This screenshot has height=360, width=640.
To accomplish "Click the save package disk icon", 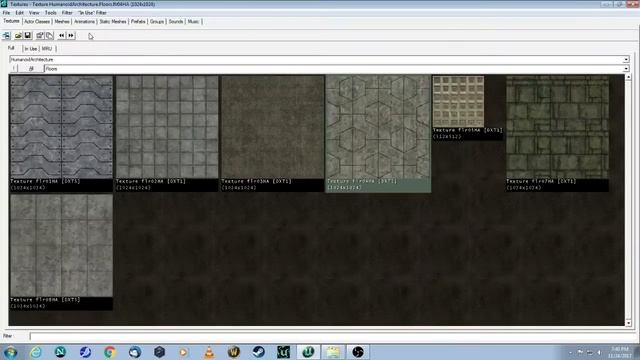I will click(28, 36).
